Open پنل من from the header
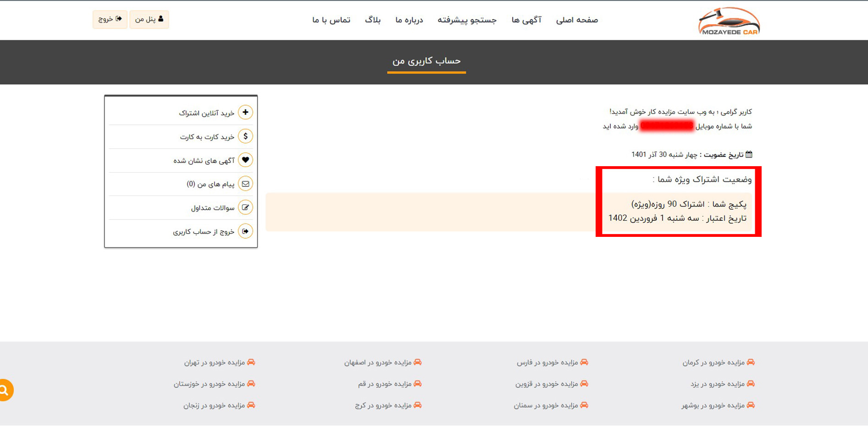The image size is (868, 426). [x=149, y=19]
